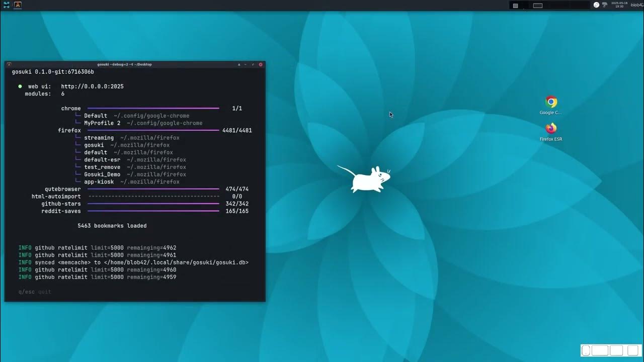The width and height of the screenshot is (644, 362).
Task: Click the q/esc quit hint in terminal
Action: click(x=34, y=292)
